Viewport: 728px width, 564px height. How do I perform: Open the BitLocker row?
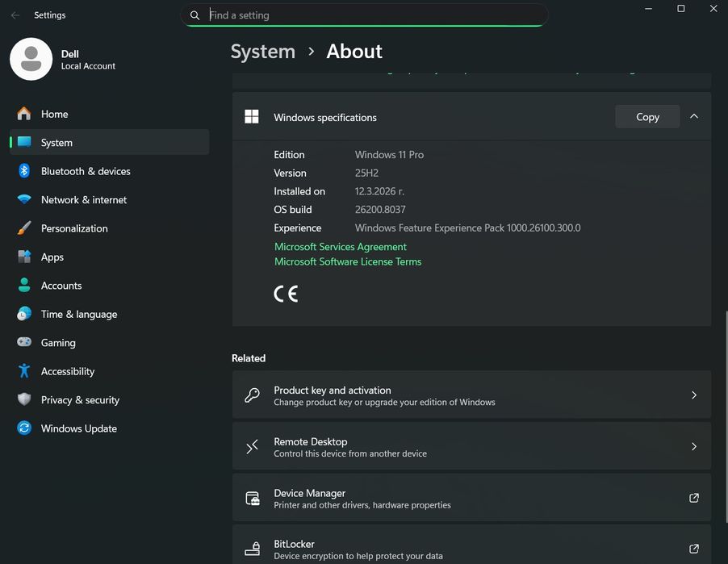click(x=471, y=545)
